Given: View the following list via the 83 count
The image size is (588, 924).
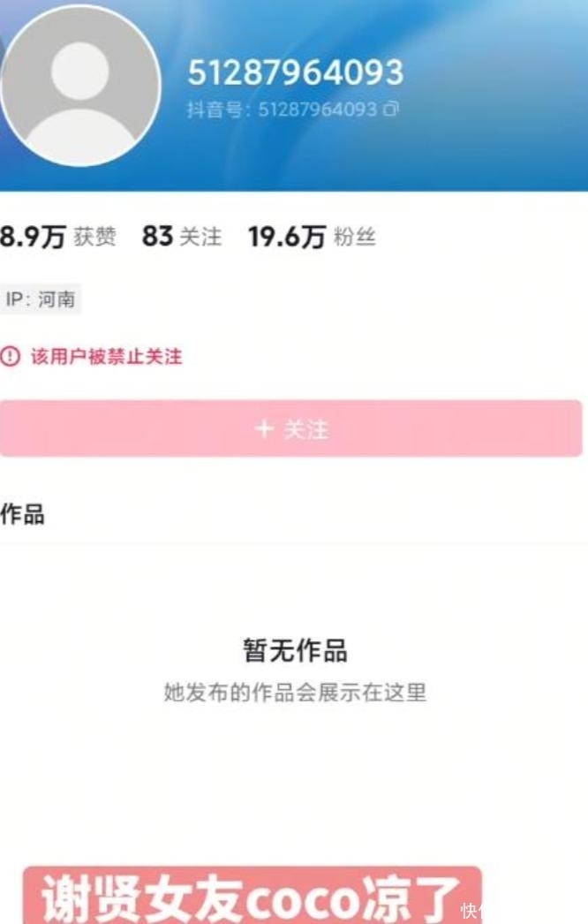Looking at the screenshot, I should pyautogui.click(x=157, y=237).
